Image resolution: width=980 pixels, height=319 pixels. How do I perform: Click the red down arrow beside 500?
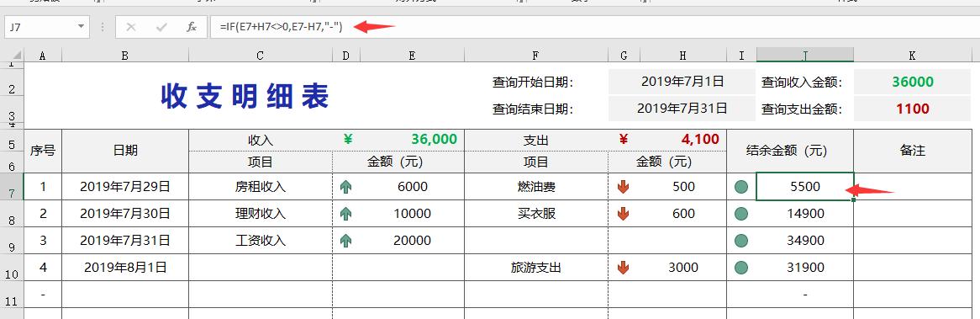pyautogui.click(x=623, y=186)
